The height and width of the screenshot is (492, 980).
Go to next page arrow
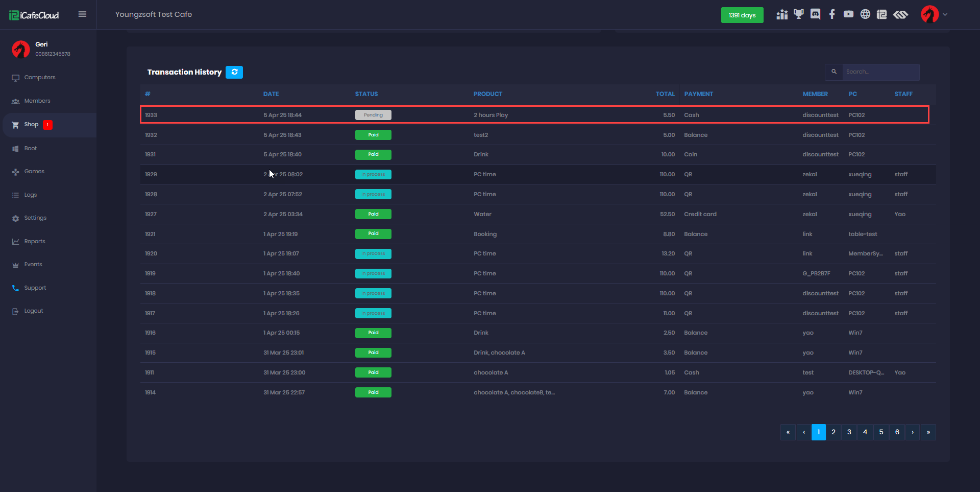coord(913,432)
